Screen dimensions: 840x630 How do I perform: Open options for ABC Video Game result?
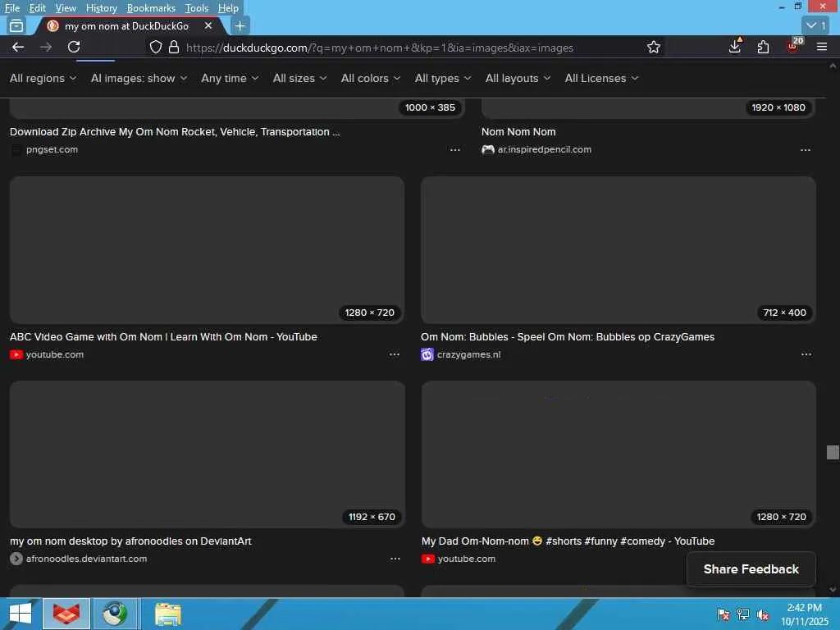[x=395, y=354]
